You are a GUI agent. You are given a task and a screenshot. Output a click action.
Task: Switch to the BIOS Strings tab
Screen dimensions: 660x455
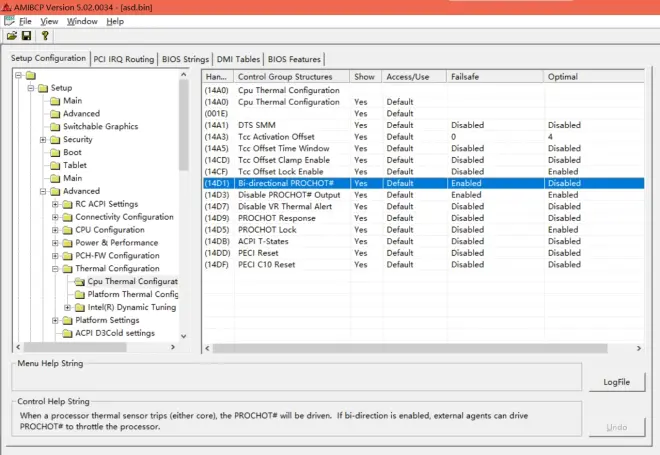point(185,59)
